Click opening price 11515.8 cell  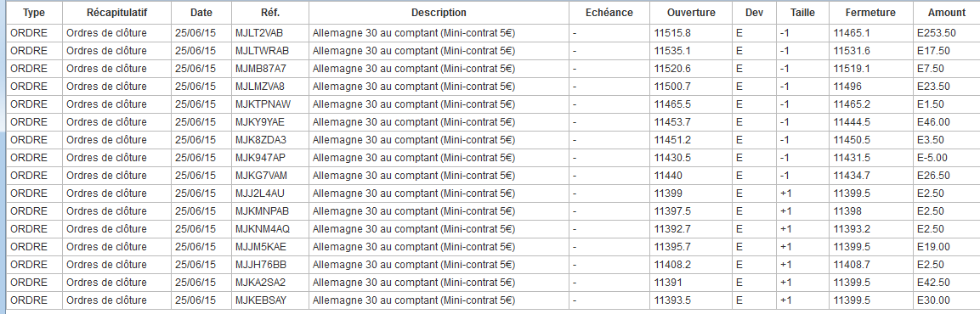(x=691, y=33)
